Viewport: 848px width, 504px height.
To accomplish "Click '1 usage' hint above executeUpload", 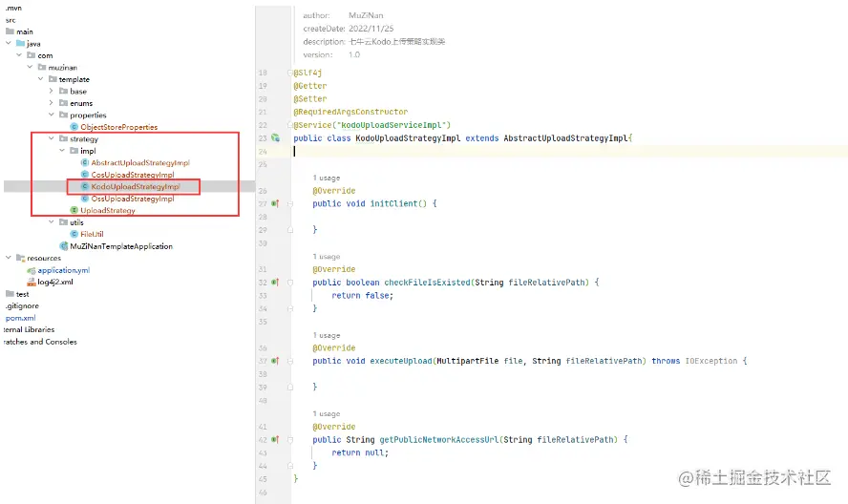I will (327, 335).
